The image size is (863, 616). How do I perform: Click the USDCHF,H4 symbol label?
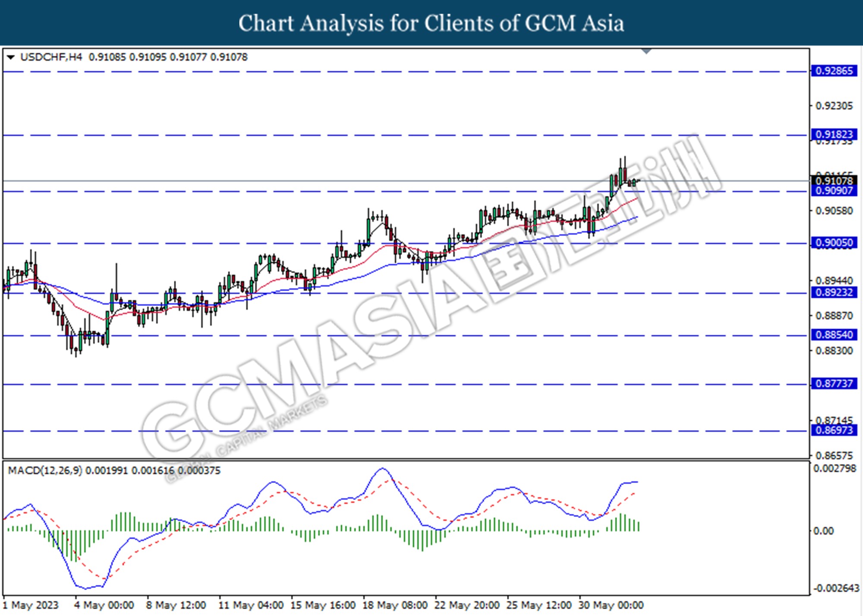[51, 57]
